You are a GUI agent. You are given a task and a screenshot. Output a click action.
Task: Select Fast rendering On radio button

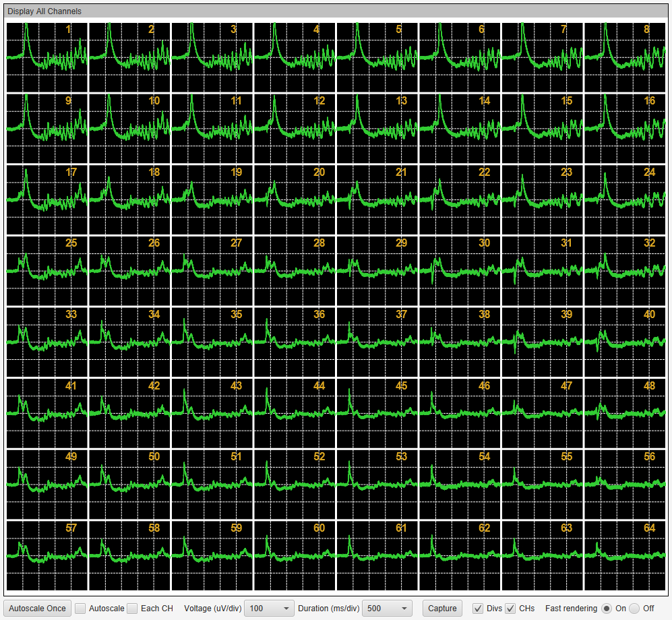[607, 609]
